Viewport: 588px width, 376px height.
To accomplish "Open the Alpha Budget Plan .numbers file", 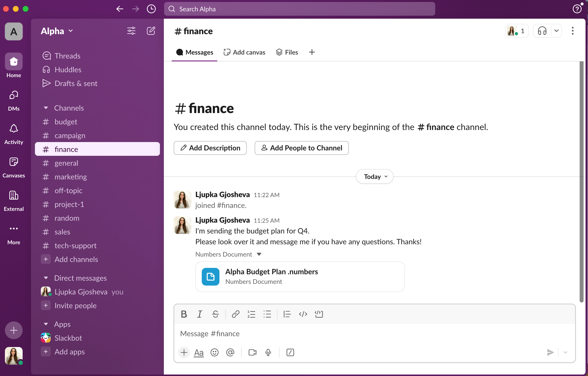I will (x=300, y=277).
